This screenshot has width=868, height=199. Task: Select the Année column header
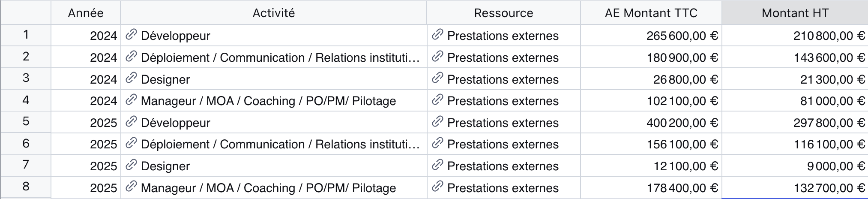coord(86,13)
